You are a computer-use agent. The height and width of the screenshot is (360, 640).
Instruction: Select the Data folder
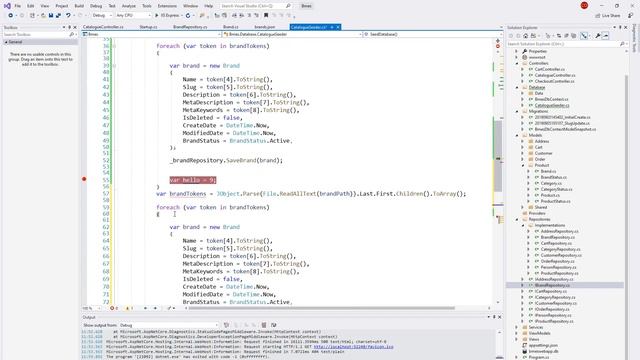pos(539,93)
